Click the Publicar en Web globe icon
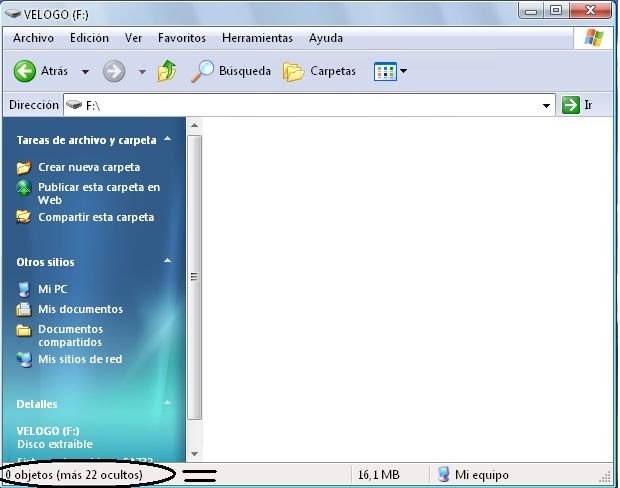Viewport: 620px width, 488px height. (x=24, y=188)
